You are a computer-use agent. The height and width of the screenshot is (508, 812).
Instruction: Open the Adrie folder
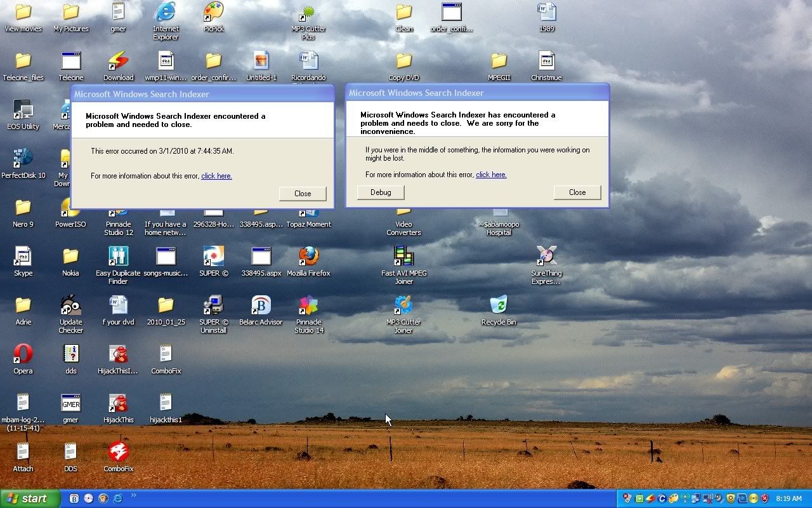click(x=23, y=311)
